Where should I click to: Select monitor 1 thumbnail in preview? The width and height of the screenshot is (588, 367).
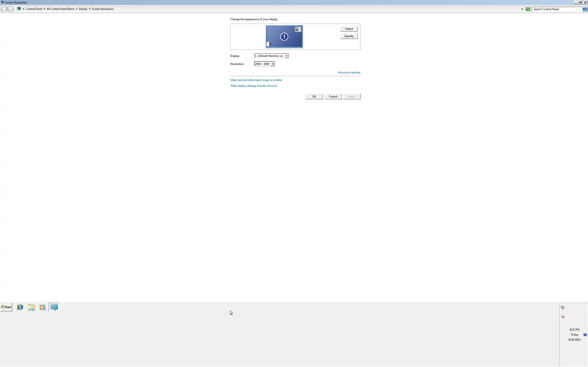tap(284, 37)
